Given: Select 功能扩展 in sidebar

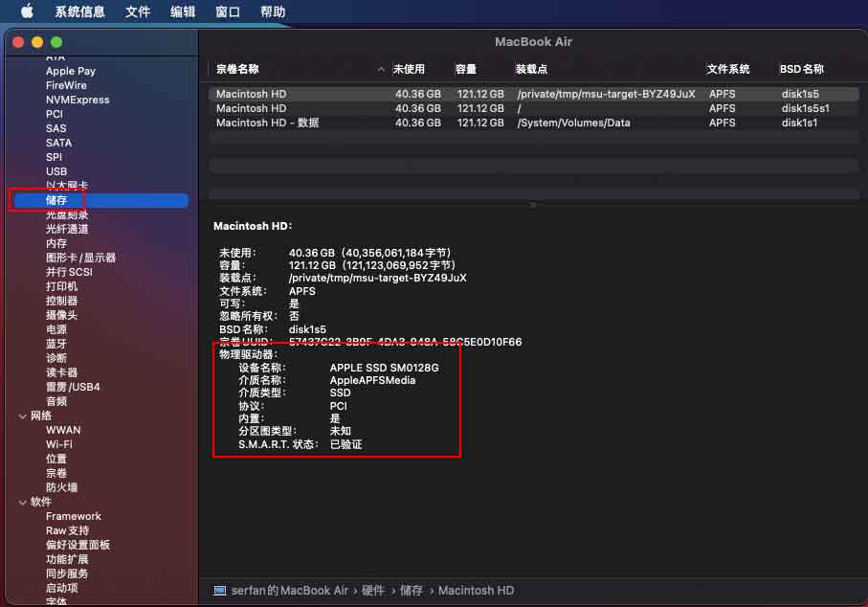Looking at the screenshot, I should [x=67, y=560].
